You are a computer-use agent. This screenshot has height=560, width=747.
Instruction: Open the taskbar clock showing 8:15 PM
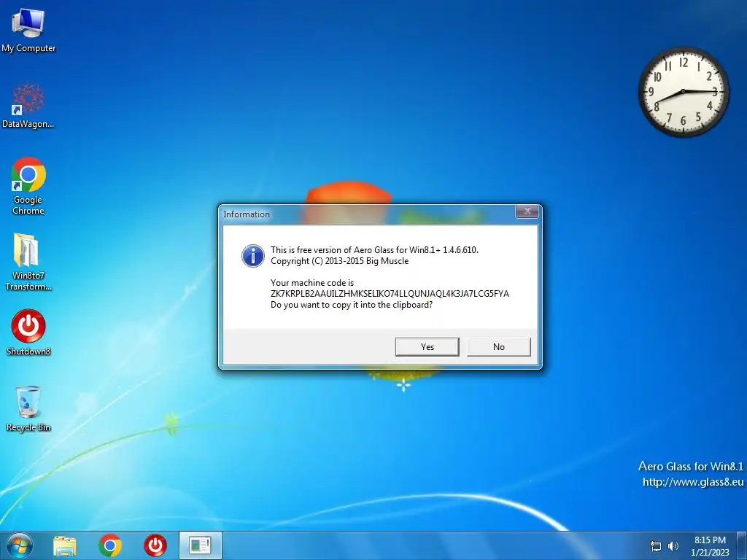point(710,546)
